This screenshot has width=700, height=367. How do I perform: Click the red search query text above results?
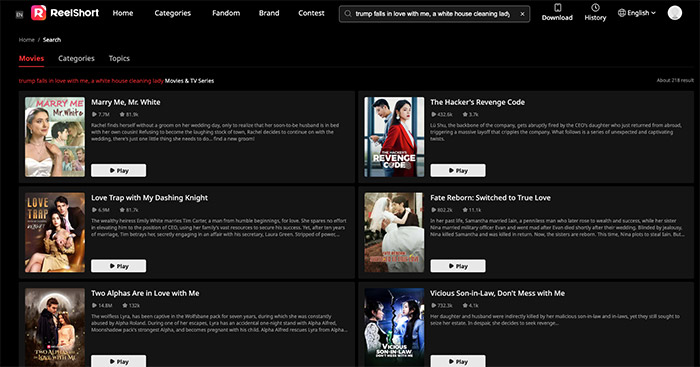click(91, 81)
